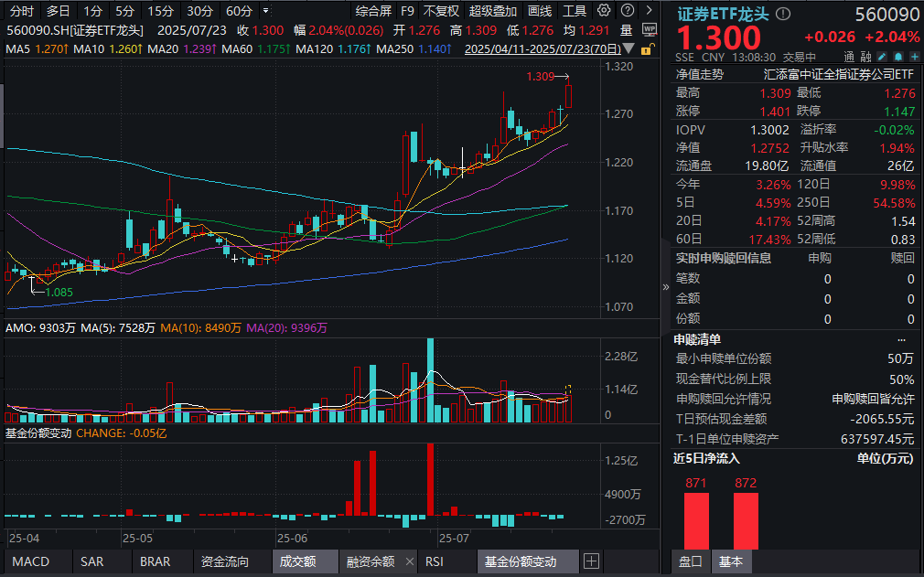Click the 综合屏 button
Screen dimensions: 924x577
374,11
